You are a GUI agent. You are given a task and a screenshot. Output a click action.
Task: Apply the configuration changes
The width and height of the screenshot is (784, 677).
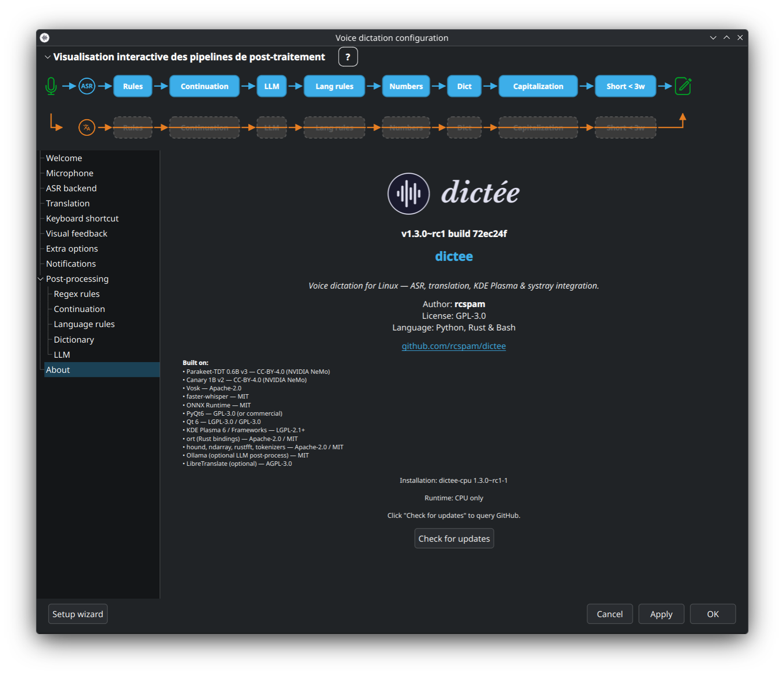coord(661,614)
